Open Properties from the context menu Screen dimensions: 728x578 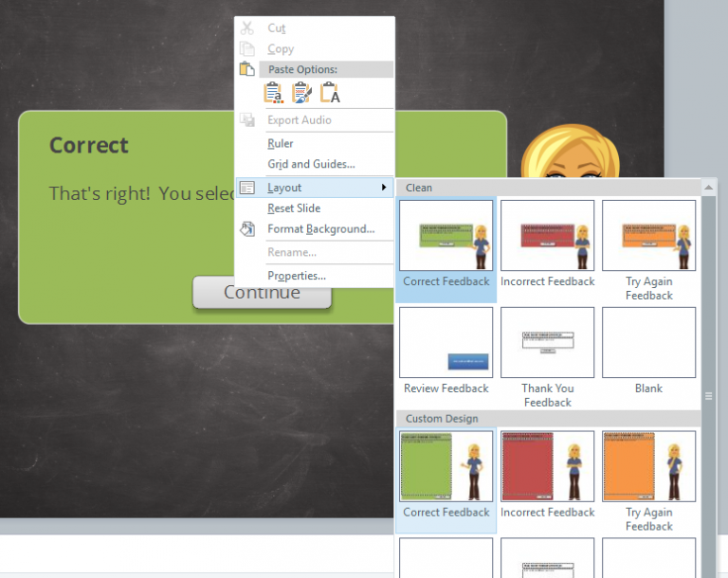pyautogui.click(x=297, y=276)
